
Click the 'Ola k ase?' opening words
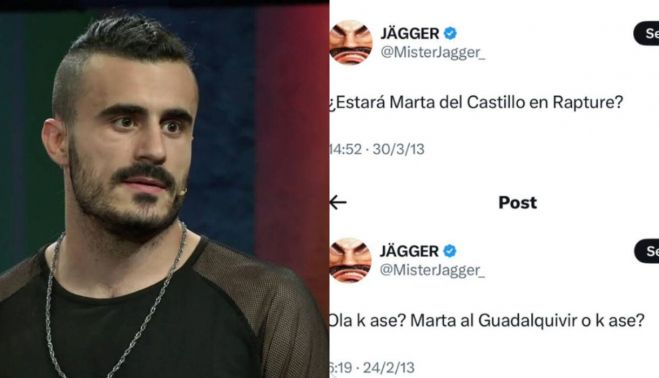[x=367, y=321]
